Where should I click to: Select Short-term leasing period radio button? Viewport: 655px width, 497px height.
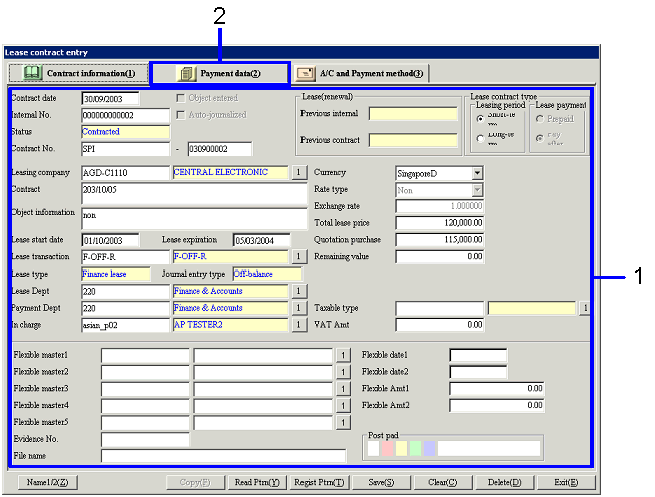pos(480,119)
